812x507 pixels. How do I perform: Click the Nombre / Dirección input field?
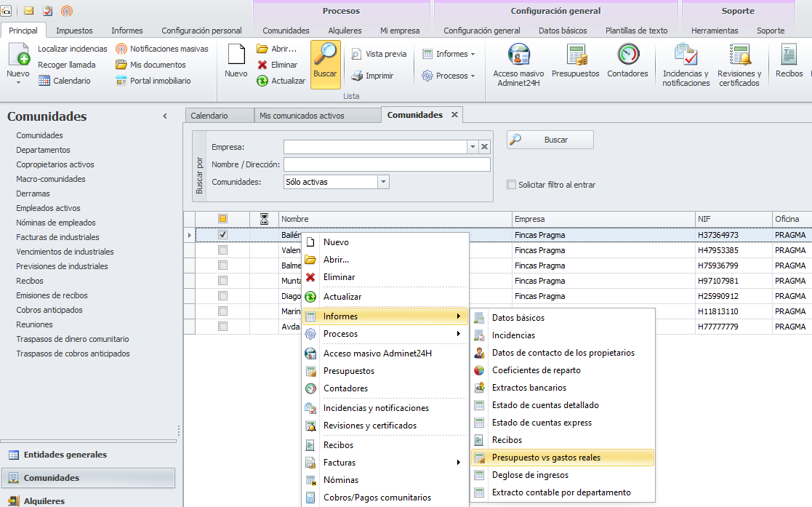pos(387,164)
